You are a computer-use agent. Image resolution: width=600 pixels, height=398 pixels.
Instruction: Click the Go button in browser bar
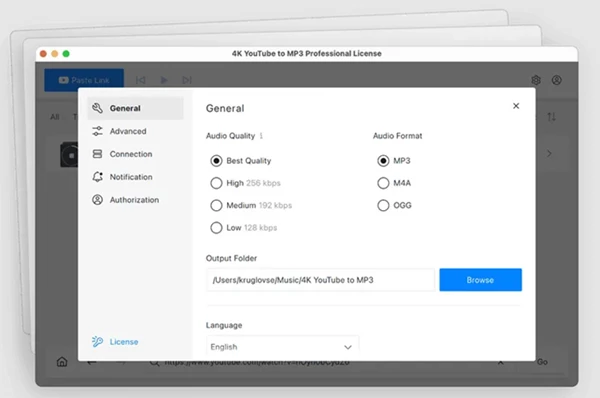coord(542,362)
